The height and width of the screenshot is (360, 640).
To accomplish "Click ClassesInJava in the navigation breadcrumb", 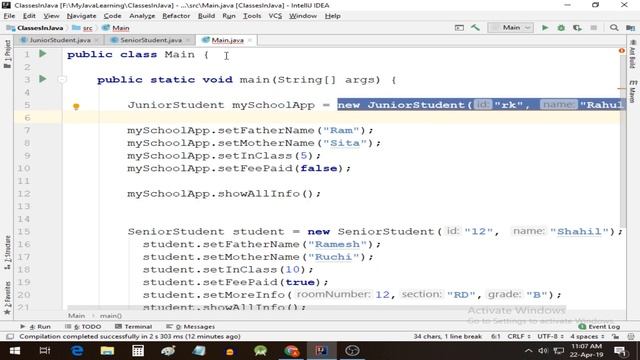I will click(35, 28).
